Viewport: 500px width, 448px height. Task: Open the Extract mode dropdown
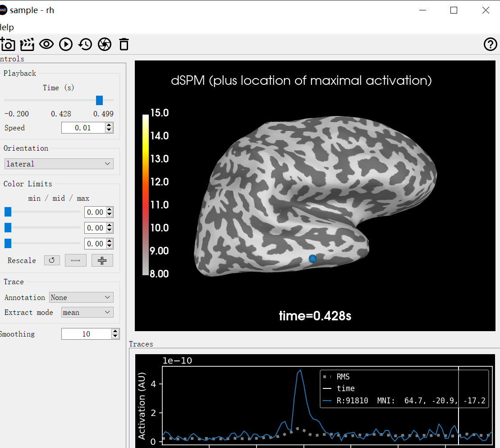(87, 312)
